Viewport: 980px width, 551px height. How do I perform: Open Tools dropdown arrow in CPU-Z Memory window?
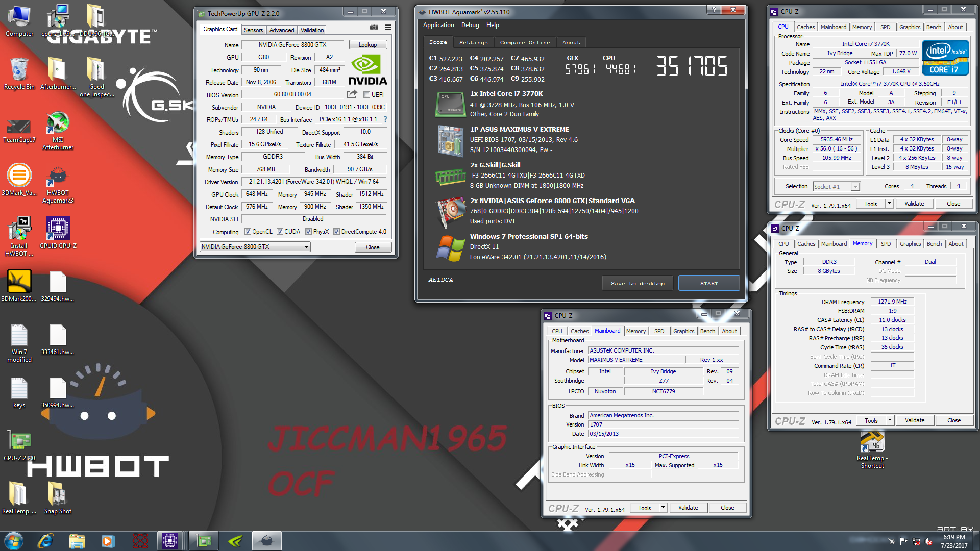(889, 420)
